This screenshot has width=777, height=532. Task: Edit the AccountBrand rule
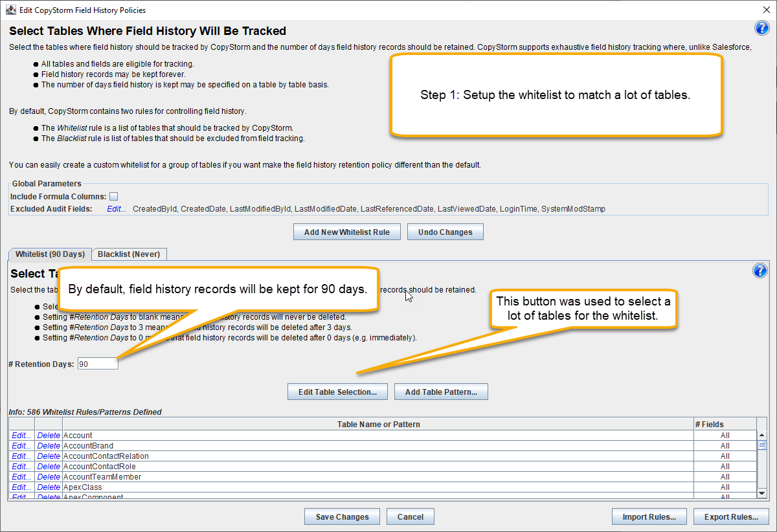21,446
